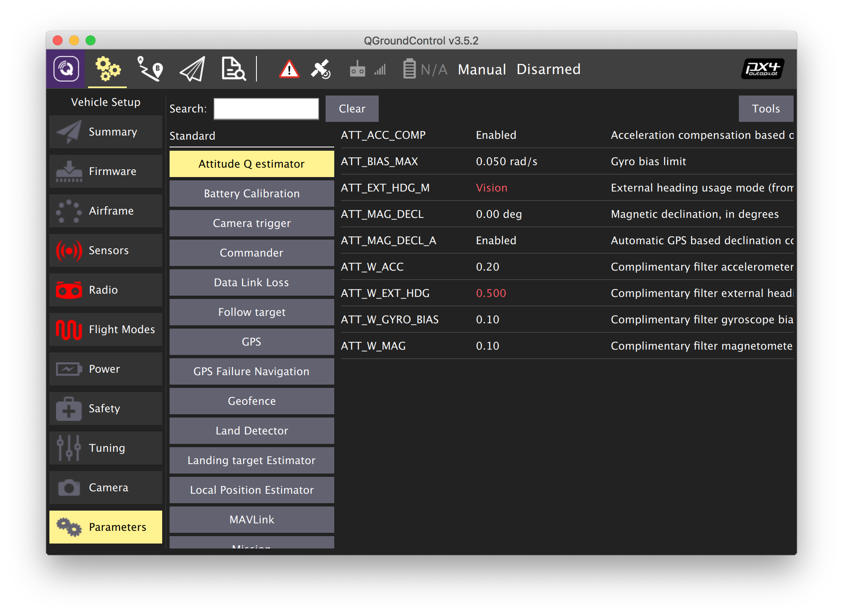The image size is (843, 616).
Task: Open the Analyze log viewer icon
Action: pyautogui.click(x=233, y=69)
